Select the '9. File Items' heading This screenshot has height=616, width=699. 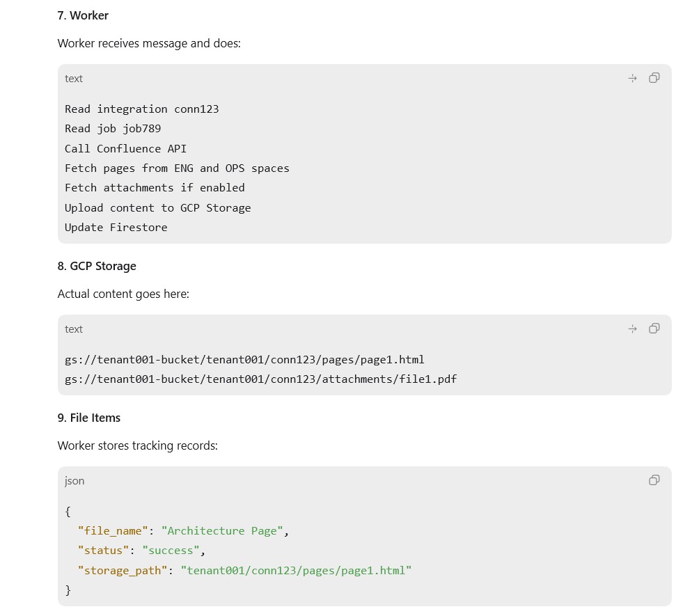[x=88, y=418]
